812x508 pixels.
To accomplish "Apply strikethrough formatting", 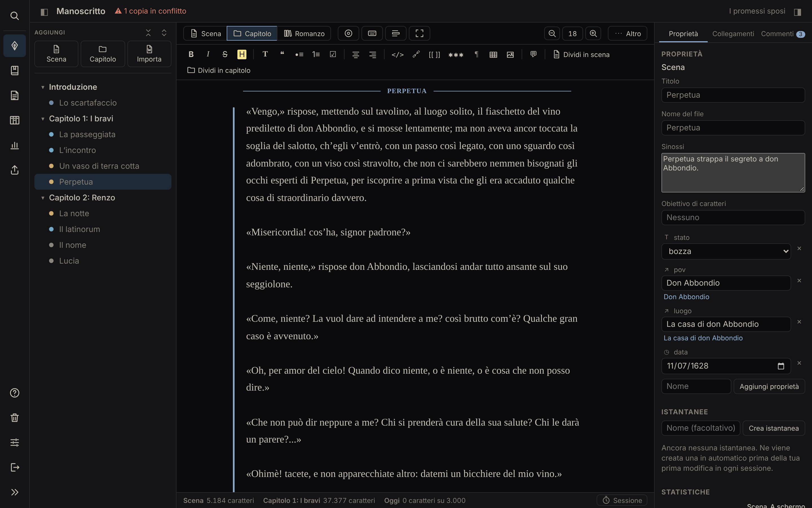I will click(225, 54).
